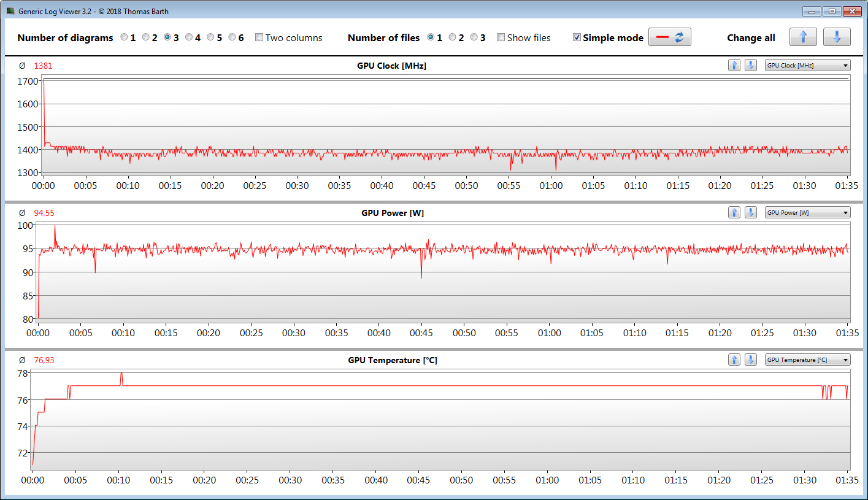Viewport: 868px width, 500px height.
Task: Click the Change all down arrow button
Action: click(837, 37)
